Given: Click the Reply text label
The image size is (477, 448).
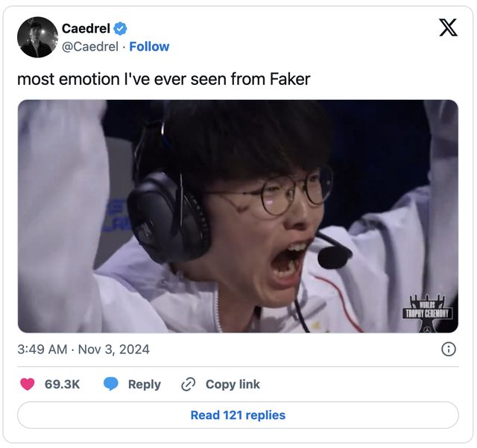Looking at the screenshot, I should 145,385.
